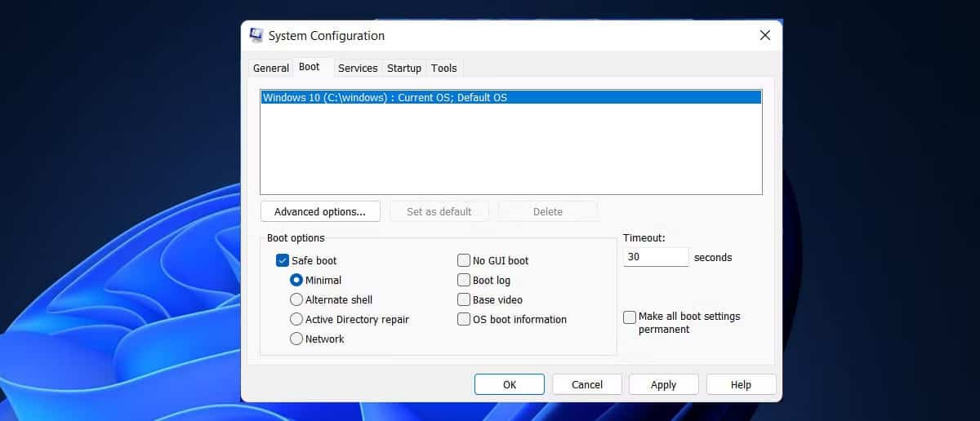Open Advanced options for boot
The height and width of the screenshot is (421, 980).
pyautogui.click(x=320, y=212)
